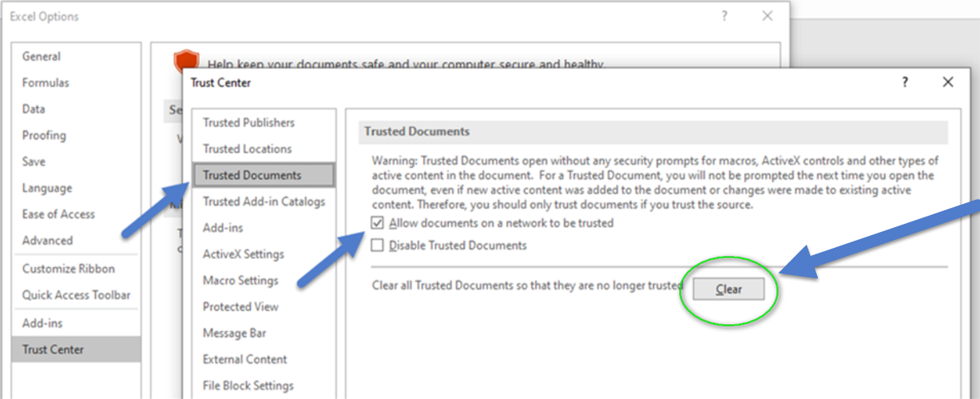Select Message Bar in the list
Screen dimensions: 980x399
234,333
